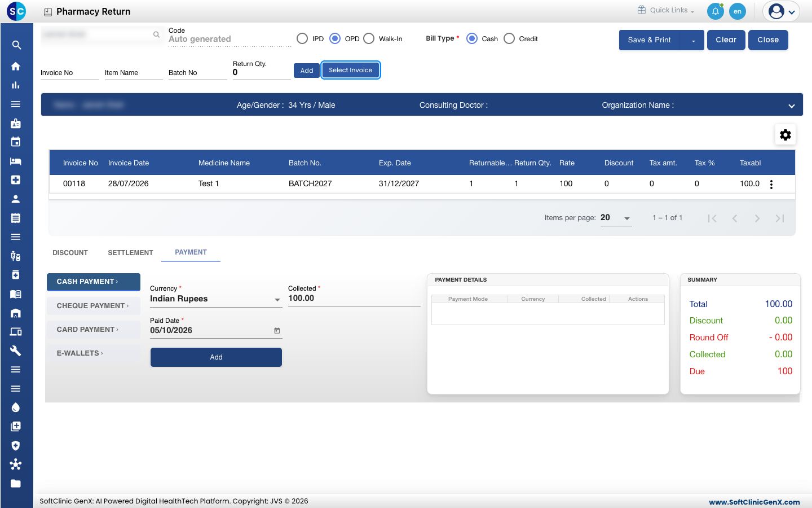Go to the Home icon in sidebar
The height and width of the screenshot is (508, 812).
(x=16, y=66)
